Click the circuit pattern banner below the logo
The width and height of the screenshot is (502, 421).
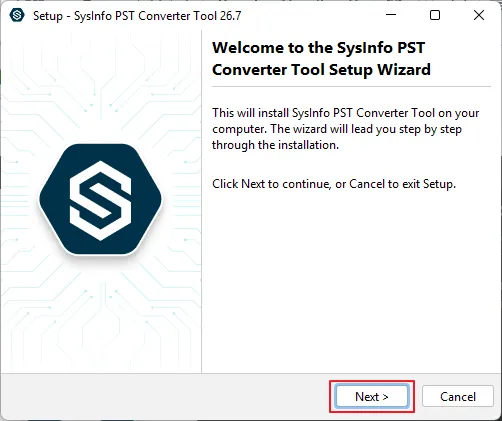101,313
